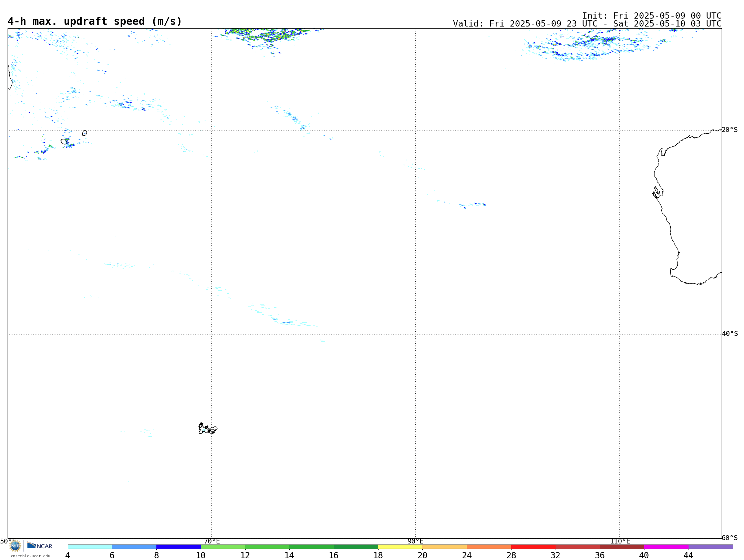Pick the bright red 28–32 m/s swatch
Image resolution: width=744 pixels, height=560 pixels.
coord(533,547)
